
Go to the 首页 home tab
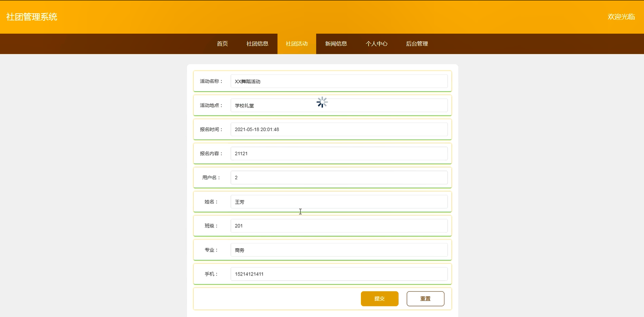[x=222, y=44]
